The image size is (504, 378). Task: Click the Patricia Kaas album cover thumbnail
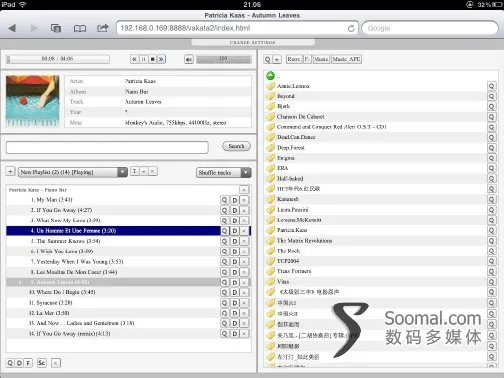point(32,101)
